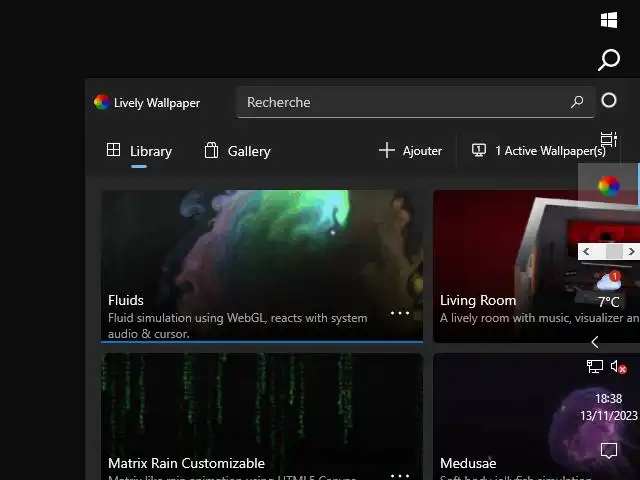640x480 pixels.
Task: Click the Fluids wallpaper title text
Action: pos(126,300)
